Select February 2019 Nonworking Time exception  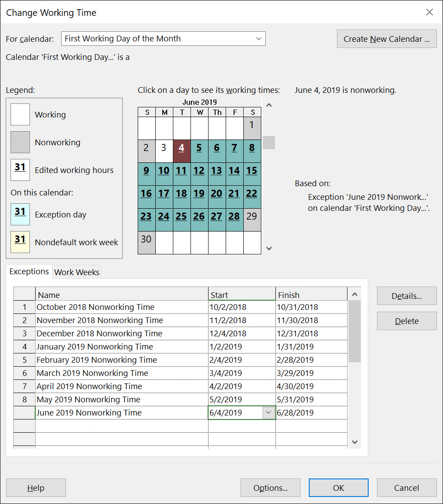pyautogui.click(x=122, y=360)
